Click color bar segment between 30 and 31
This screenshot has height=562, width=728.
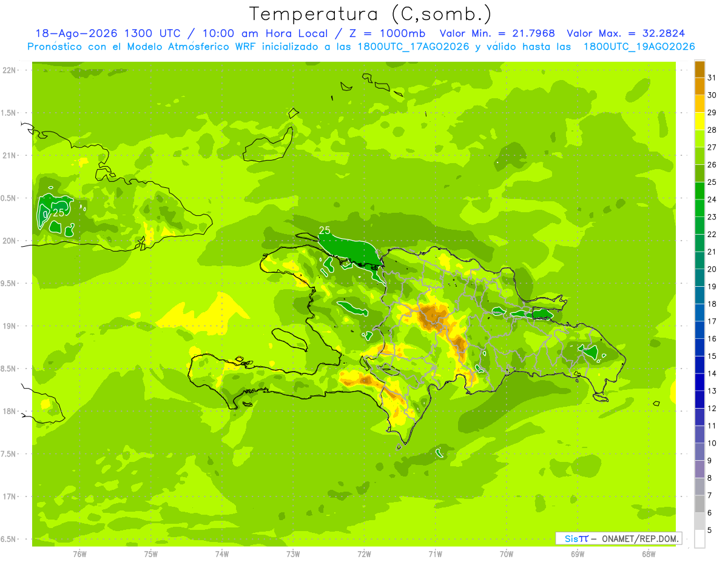click(x=700, y=86)
